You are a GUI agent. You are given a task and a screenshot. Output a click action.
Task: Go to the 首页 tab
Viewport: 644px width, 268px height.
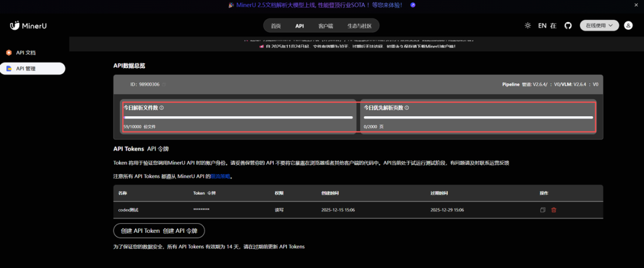[275, 26]
